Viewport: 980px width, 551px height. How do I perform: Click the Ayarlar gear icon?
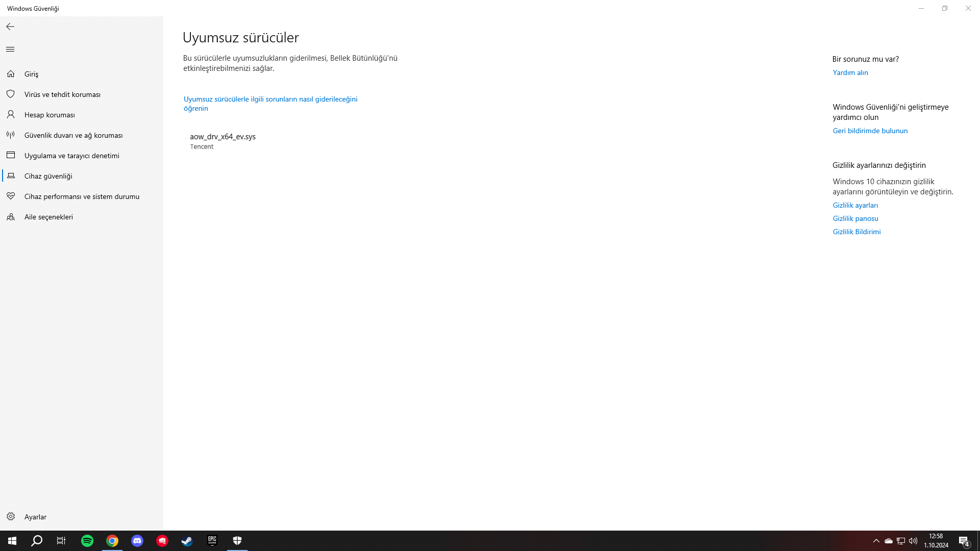tap(11, 517)
